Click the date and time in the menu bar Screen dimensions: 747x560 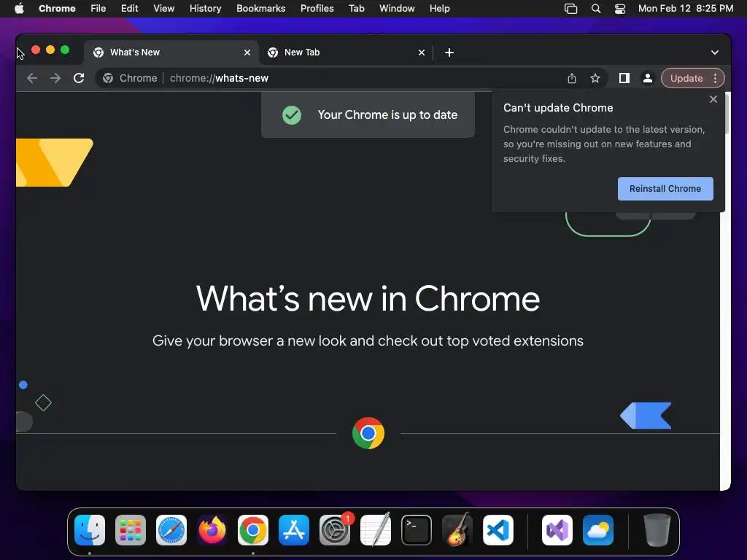[x=686, y=9]
